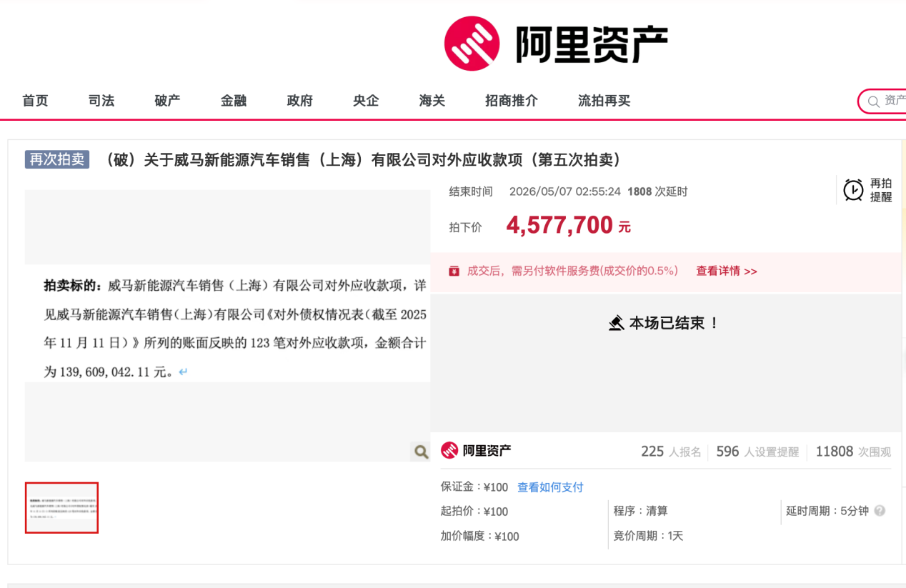Click the large document preview image
The width and height of the screenshot is (906, 588).
pyautogui.click(x=227, y=326)
